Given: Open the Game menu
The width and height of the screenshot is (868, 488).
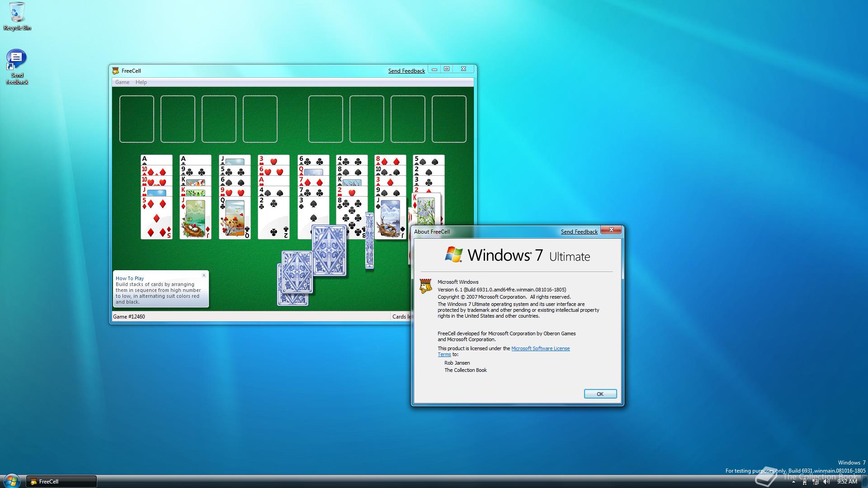Looking at the screenshot, I should pyautogui.click(x=122, y=82).
